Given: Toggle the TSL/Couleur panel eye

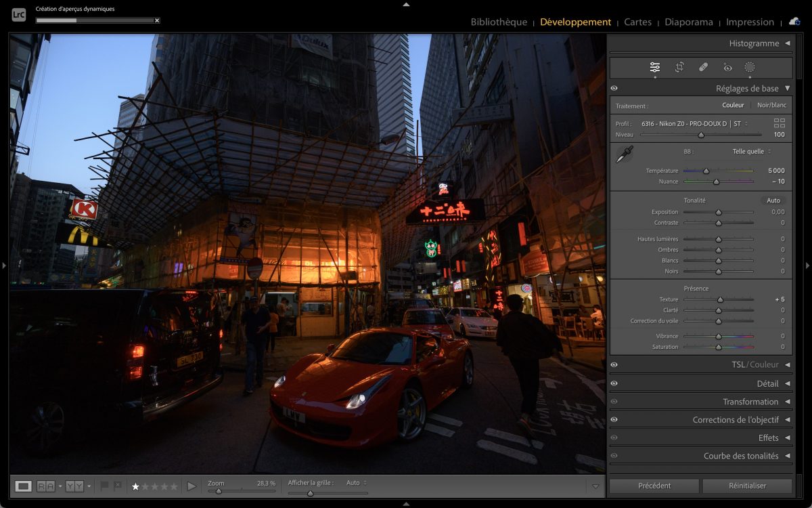Looking at the screenshot, I should [614, 364].
